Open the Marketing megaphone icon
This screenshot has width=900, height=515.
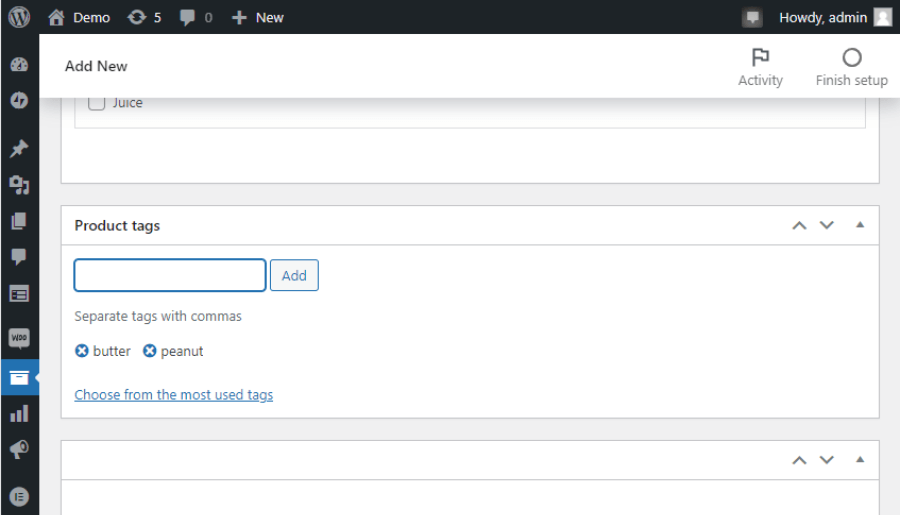coord(19,450)
